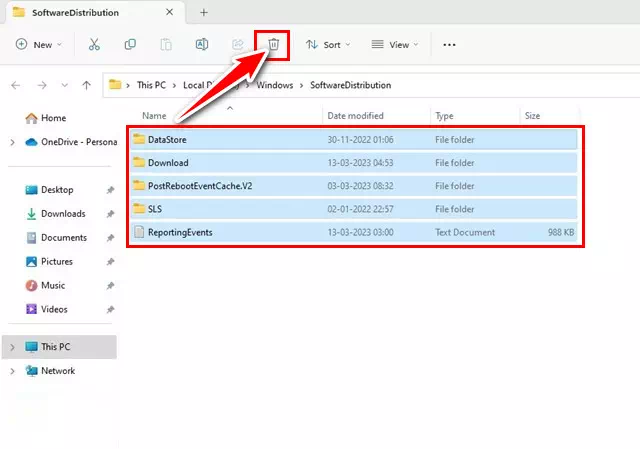Click the SLS folder icon
The height and width of the screenshot is (449, 640).
point(139,208)
